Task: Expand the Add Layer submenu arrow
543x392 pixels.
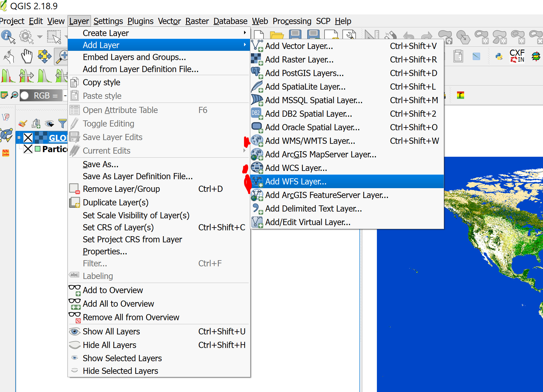Action: pos(245,45)
